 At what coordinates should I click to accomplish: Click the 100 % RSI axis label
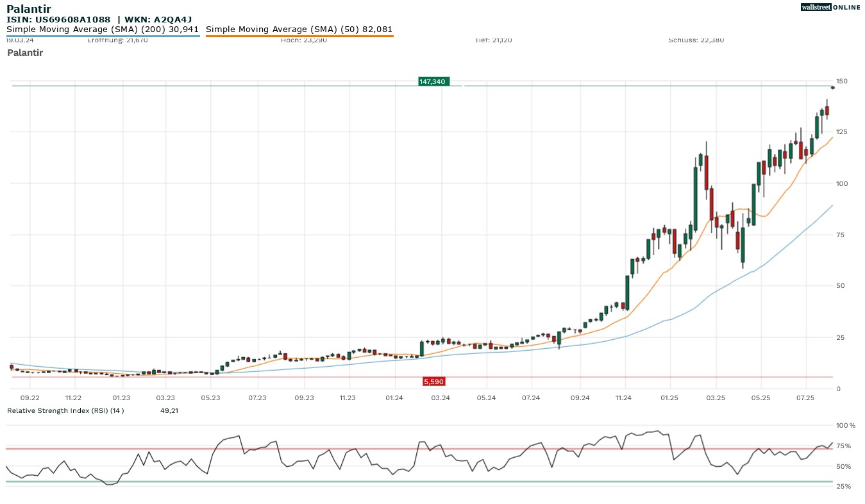846,425
